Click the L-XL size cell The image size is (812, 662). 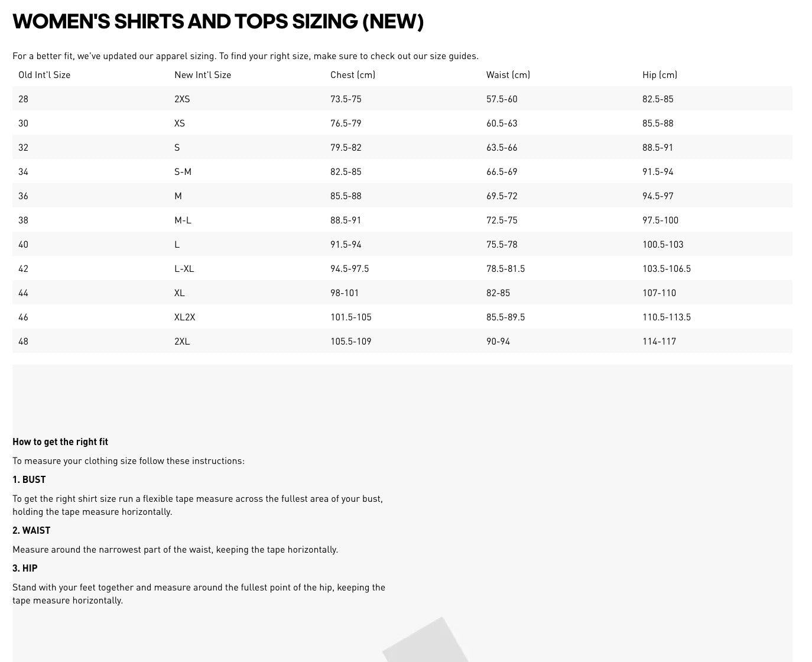184,269
